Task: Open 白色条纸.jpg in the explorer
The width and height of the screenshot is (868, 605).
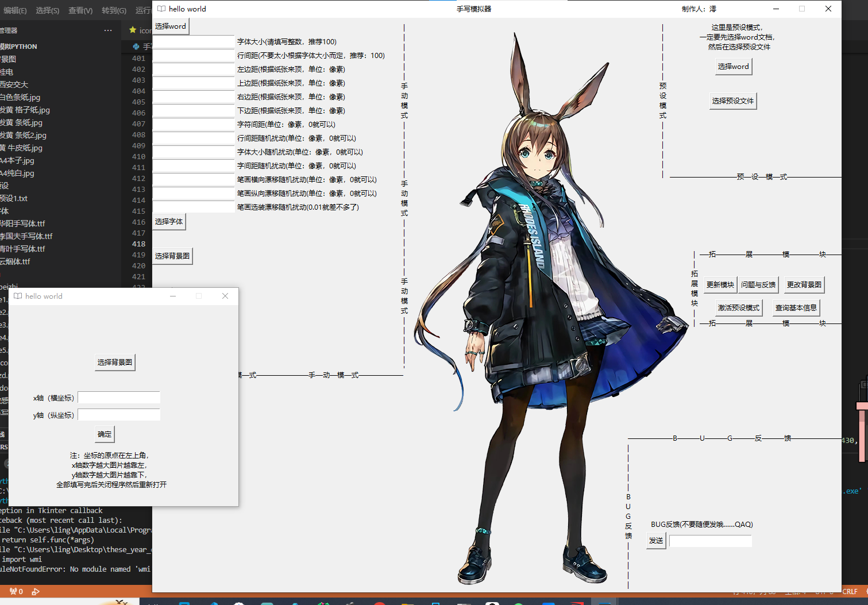Action: click(x=20, y=97)
